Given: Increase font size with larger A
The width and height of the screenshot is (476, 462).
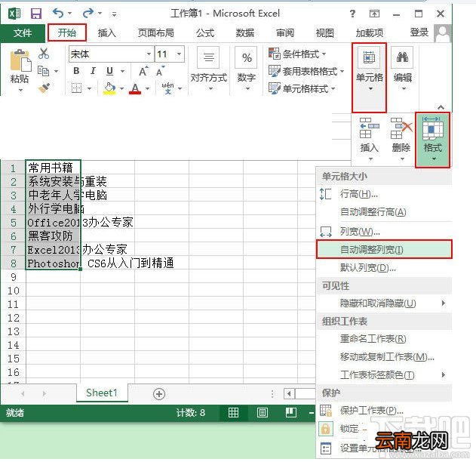Looking at the screenshot, I should tap(143, 71).
